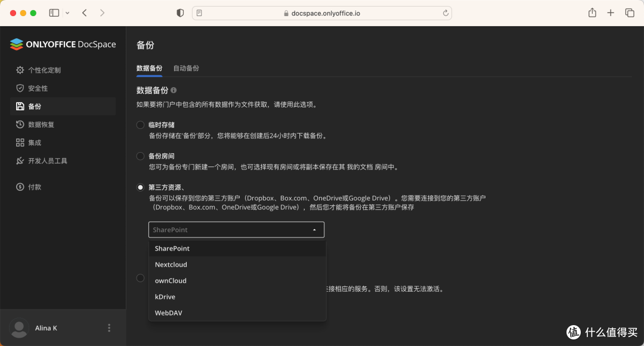Open Alina K profile options menu

109,328
